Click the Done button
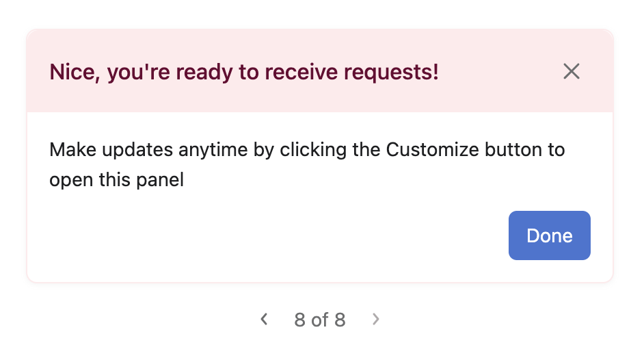Viewport: 644px width, 345px height. coord(549,235)
